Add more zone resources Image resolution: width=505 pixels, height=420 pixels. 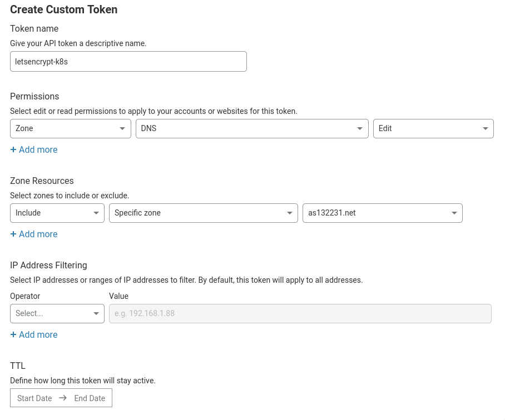[33, 234]
